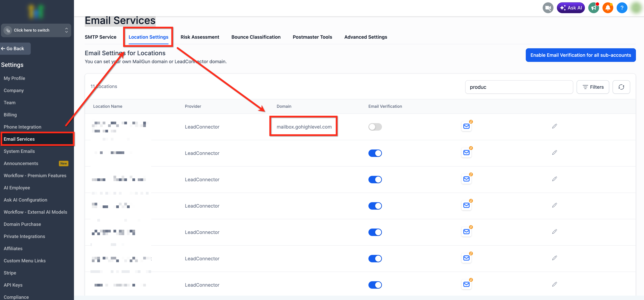Enable email verification for mailbox.gohighlevel.com row
Viewport: 644px width, 300px height.
coord(375,127)
